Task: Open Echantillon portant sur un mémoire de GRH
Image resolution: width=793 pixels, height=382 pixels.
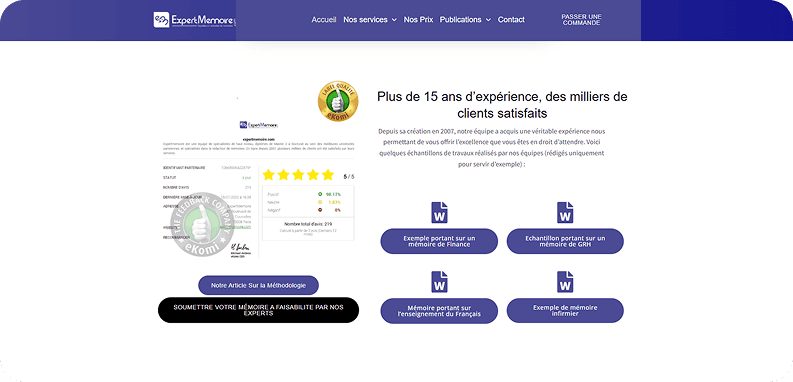Action: coord(565,241)
